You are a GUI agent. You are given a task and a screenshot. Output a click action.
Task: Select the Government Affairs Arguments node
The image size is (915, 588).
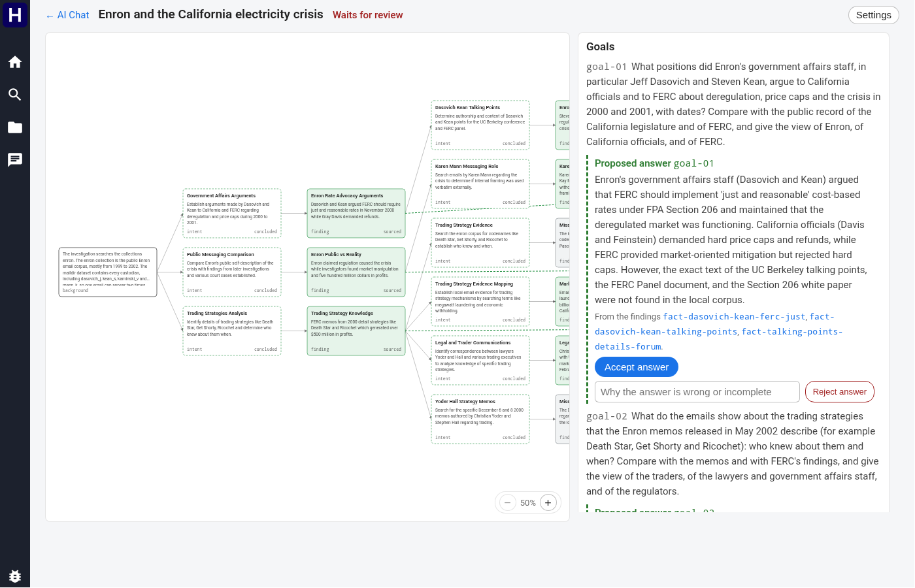coord(232,214)
